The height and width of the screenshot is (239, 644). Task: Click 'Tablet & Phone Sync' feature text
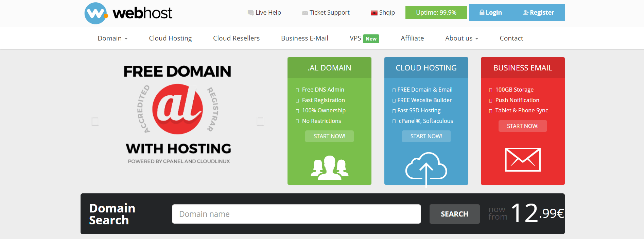tap(522, 110)
